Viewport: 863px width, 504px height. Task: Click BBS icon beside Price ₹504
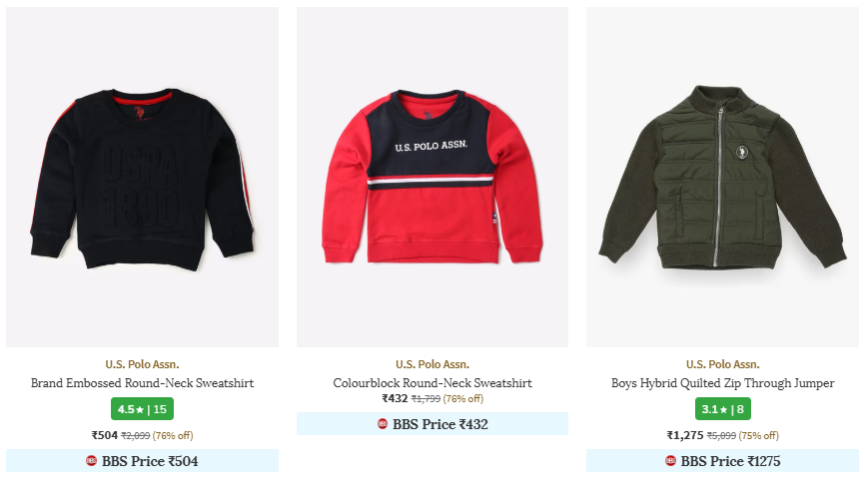point(91,460)
